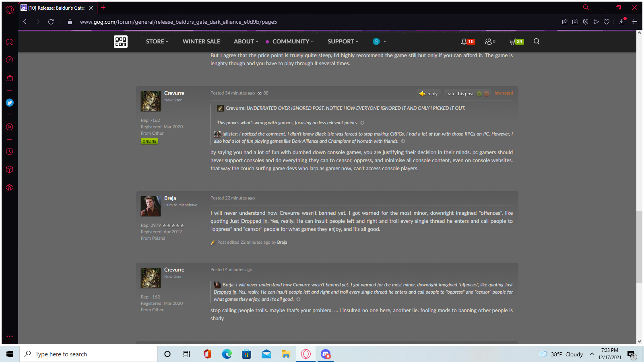
Task: Click the sidebar three-dots setup button
Action: pyautogui.click(x=10, y=336)
